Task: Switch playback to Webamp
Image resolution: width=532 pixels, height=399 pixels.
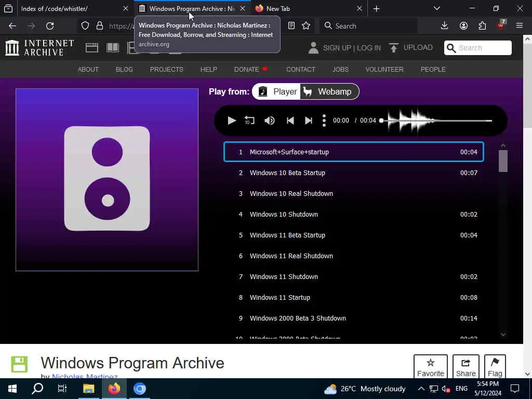Action: pos(329,91)
